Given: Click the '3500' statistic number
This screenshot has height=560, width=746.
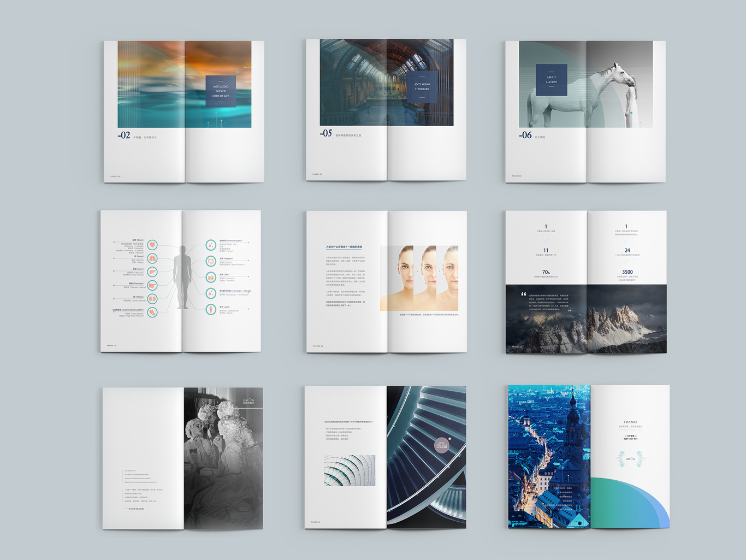Looking at the screenshot, I should point(627,272).
